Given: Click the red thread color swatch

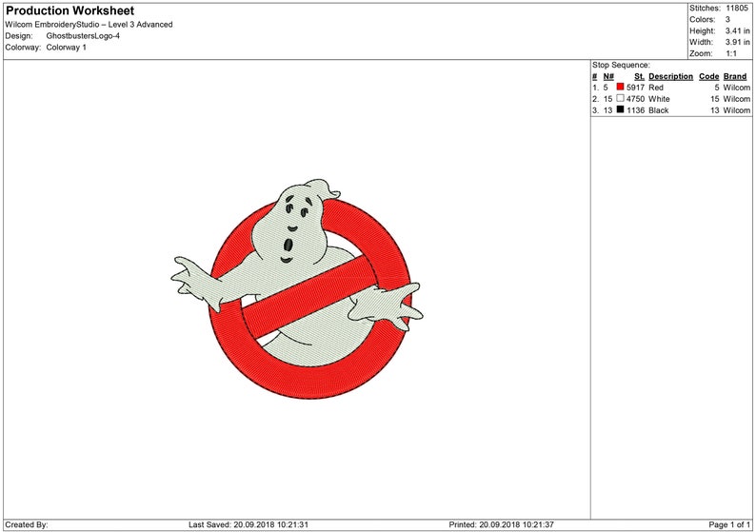Looking at the screenshot, I should (x=620, y=87).
